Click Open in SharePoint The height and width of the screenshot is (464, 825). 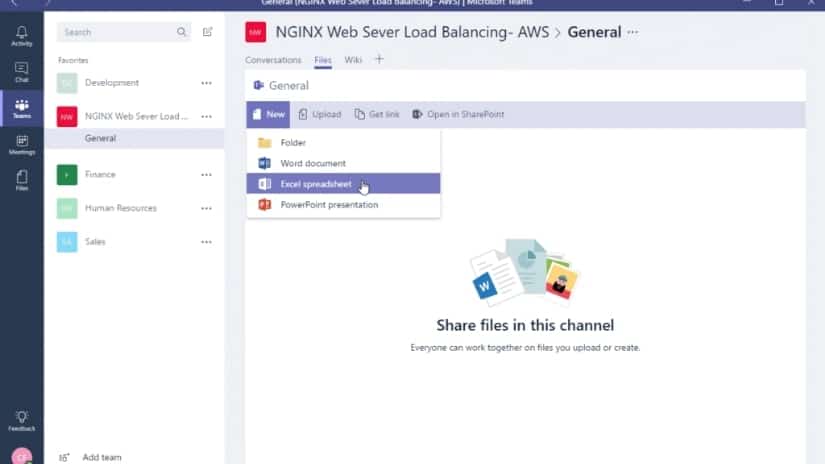[458, 114]
